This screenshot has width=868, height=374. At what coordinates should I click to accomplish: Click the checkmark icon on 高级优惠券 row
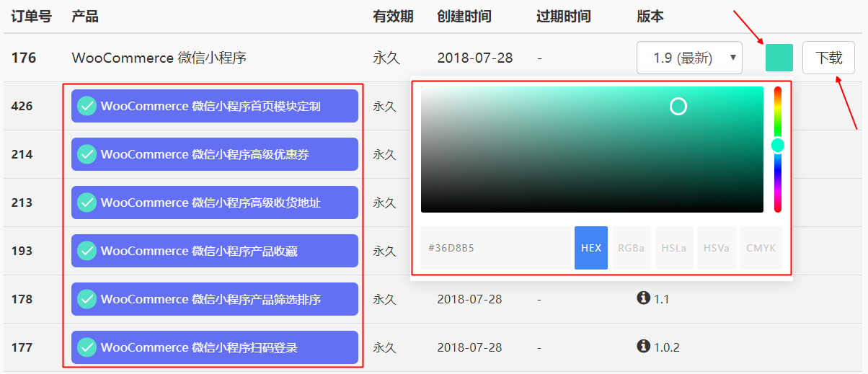pyautogui.click(x=87, y=154)
